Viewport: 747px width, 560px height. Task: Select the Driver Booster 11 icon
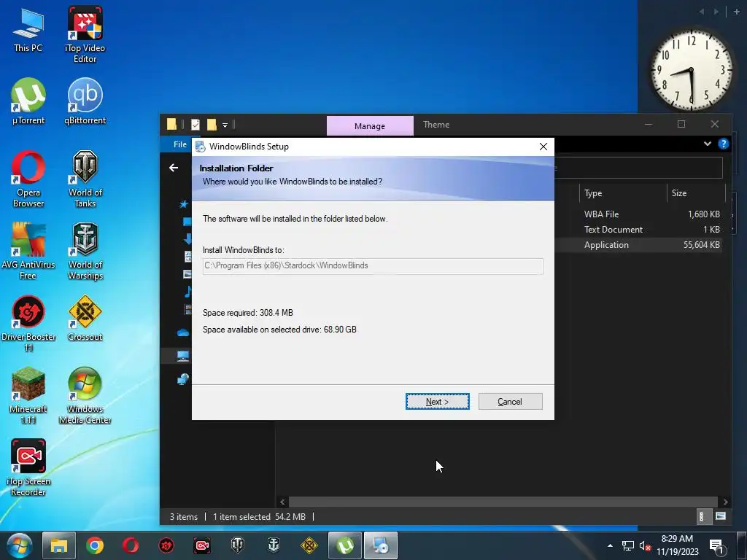click(x=28, y=323)
